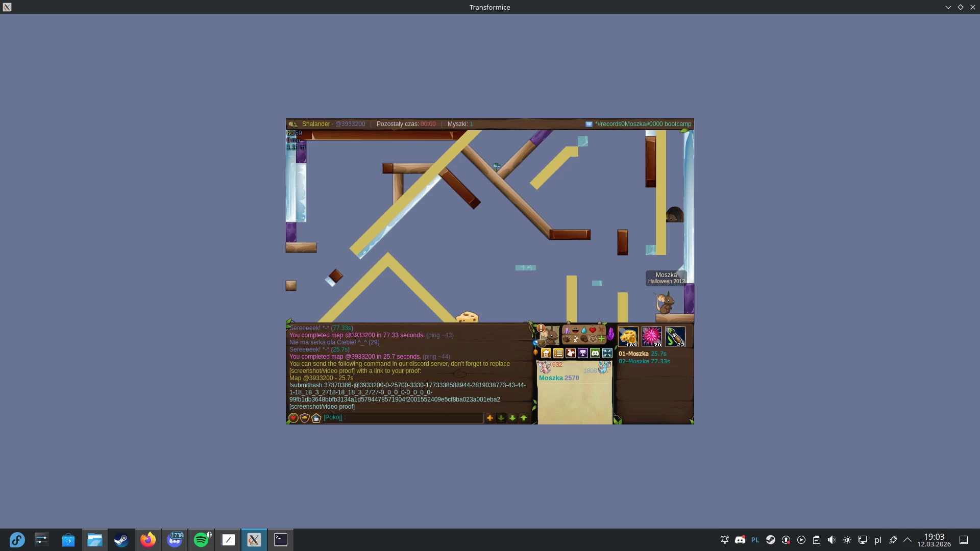
Task: Click the orange plus chat button
Action: [490, 418]
